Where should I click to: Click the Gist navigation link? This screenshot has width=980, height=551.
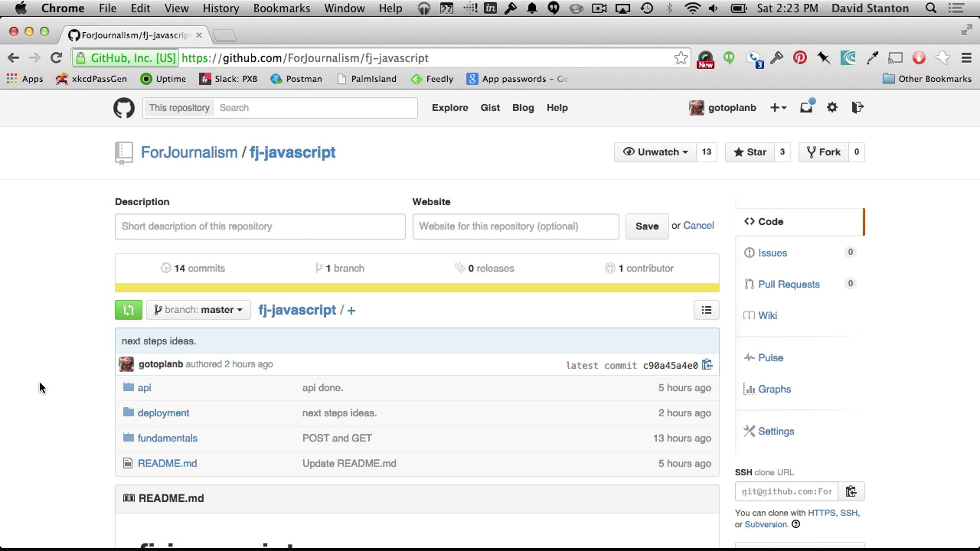[490, 108]
